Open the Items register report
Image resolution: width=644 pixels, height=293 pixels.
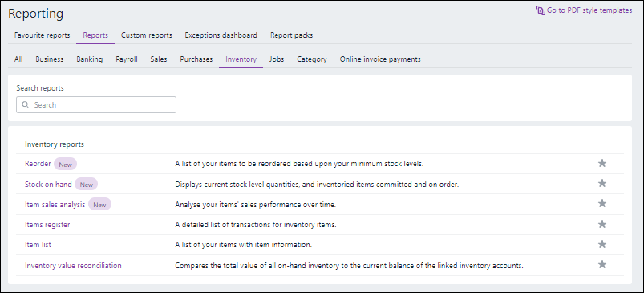47,225
